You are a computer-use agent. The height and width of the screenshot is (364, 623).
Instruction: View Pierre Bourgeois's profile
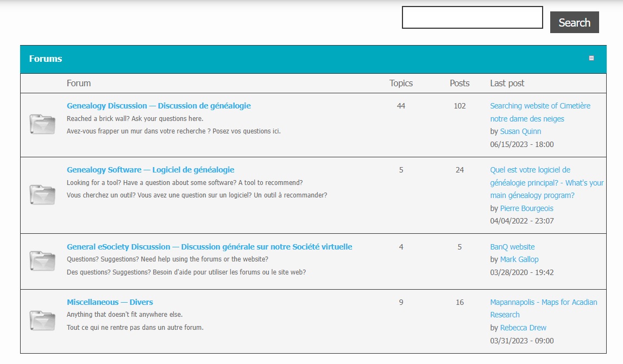point(526,208)
